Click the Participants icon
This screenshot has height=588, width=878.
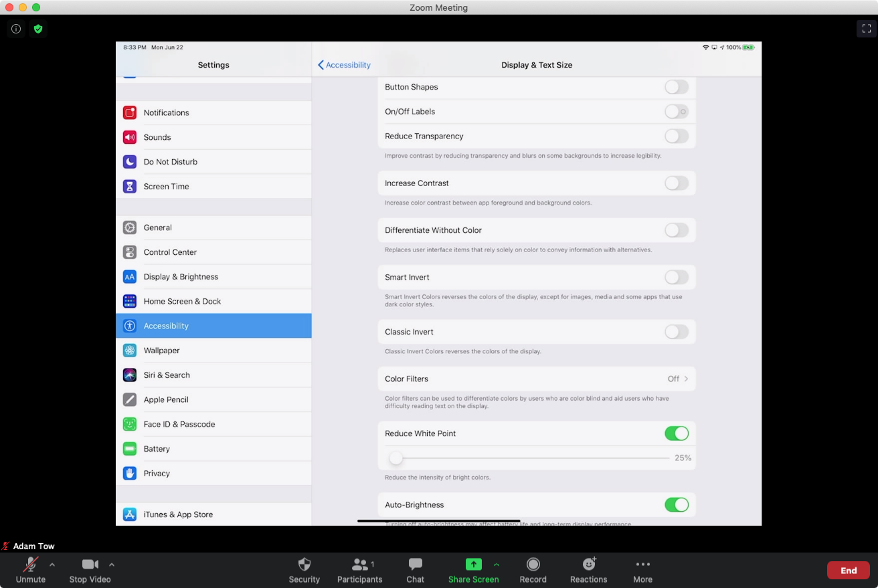point(359,564)
